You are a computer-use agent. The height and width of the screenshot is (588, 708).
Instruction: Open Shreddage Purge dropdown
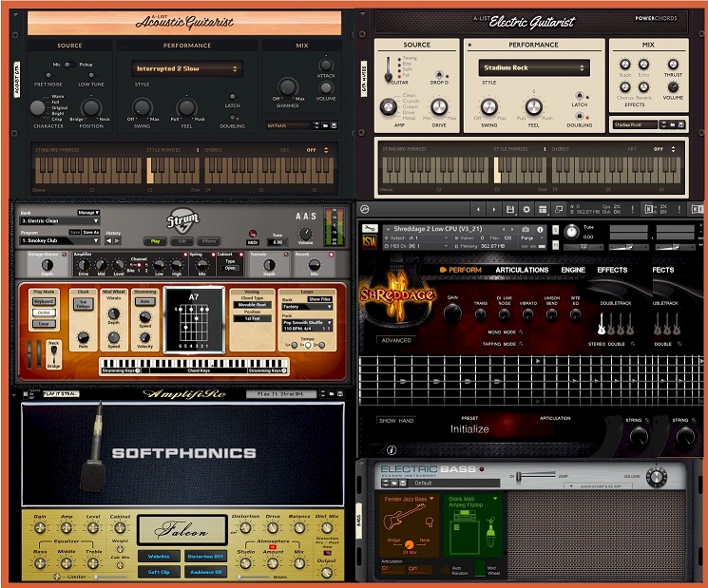click(x=533, y=237)
